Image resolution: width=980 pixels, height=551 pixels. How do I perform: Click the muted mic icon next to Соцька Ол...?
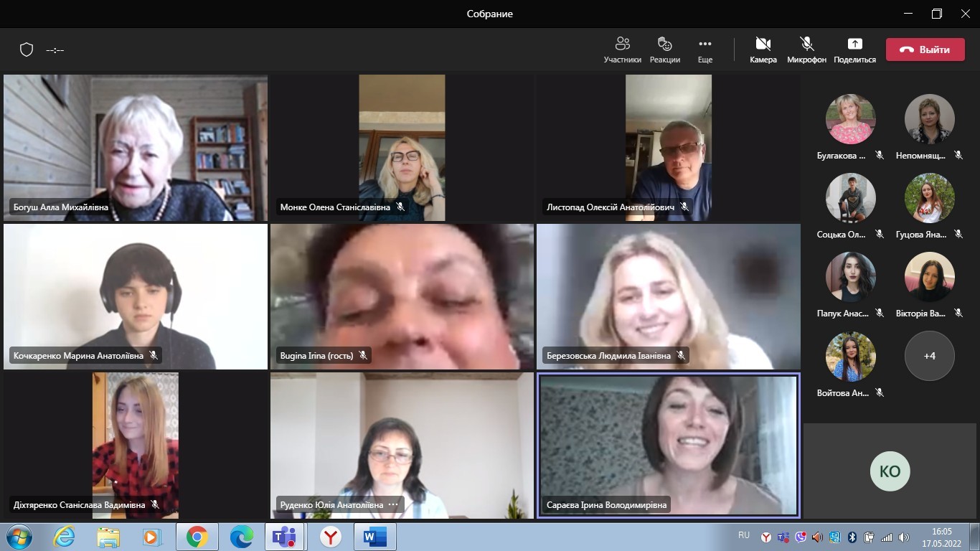click(880, 234)
